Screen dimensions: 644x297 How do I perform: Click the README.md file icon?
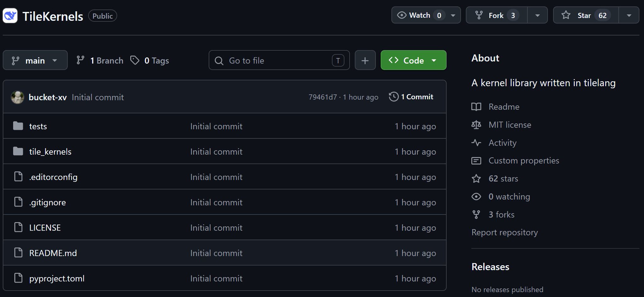coord(18,253)
